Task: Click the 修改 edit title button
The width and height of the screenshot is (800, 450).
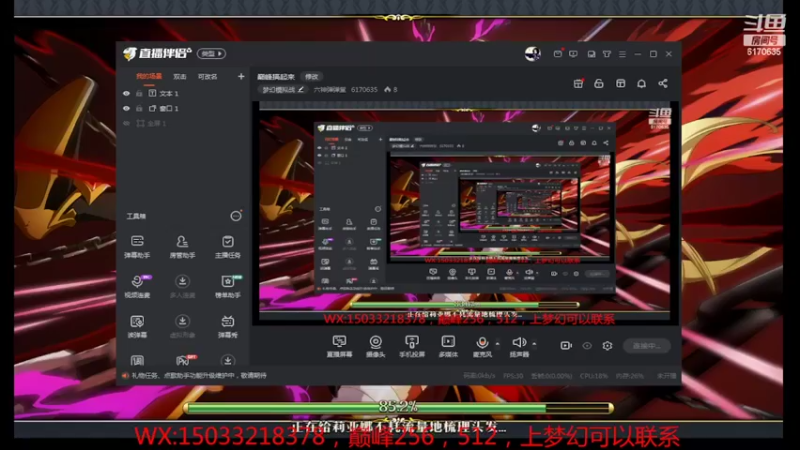Action: pos(311,77)
